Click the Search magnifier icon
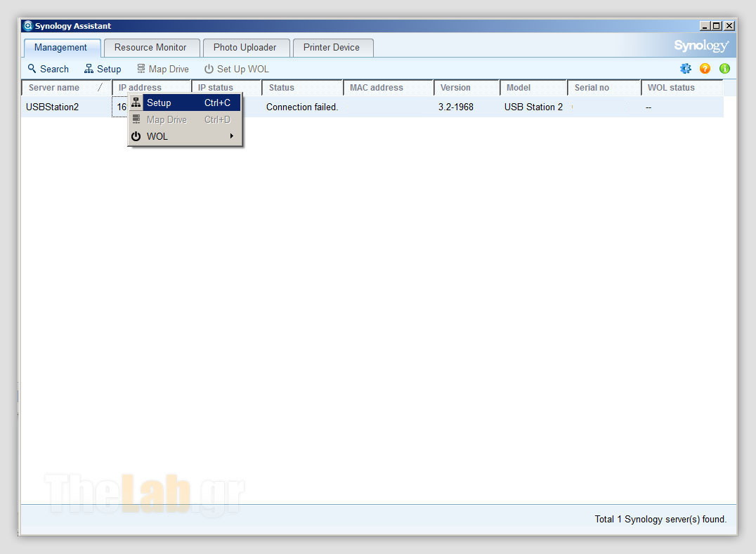The height and width of the screenshot is (554, 756). coord(32,68)
